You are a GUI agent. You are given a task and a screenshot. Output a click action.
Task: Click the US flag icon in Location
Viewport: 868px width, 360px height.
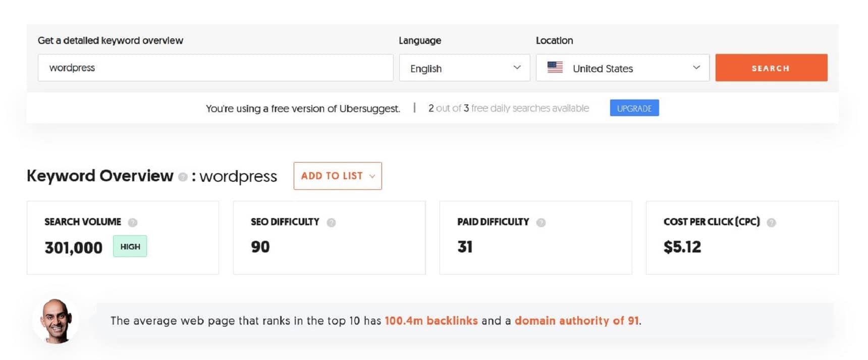coord(555,67)
